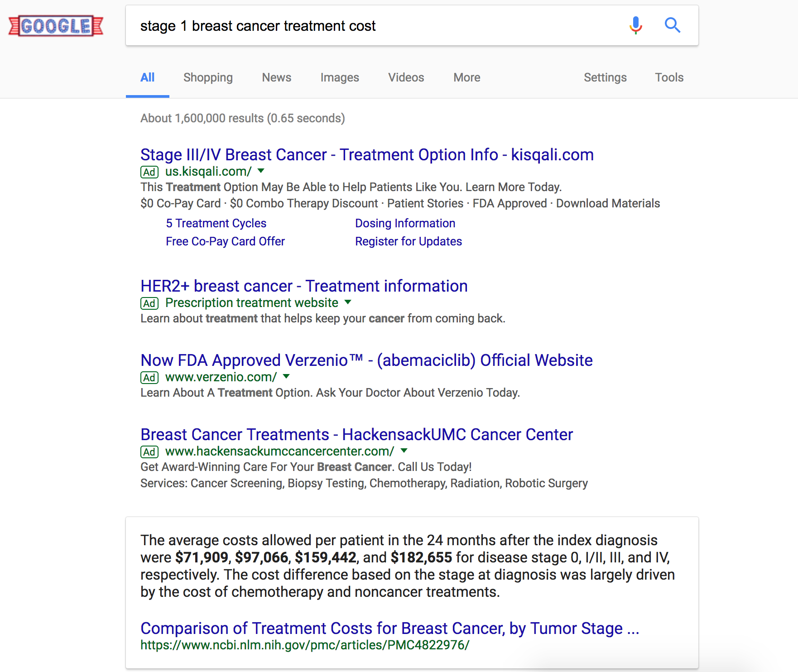Open the HER2+ breast cancer treatment ad

click(x=304, y=286)
